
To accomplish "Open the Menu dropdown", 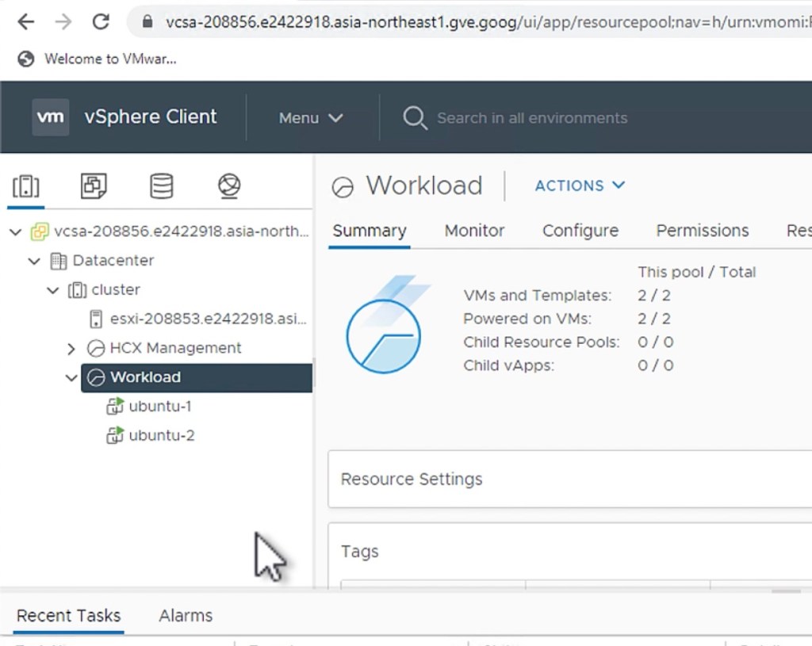I will [311, 118].
